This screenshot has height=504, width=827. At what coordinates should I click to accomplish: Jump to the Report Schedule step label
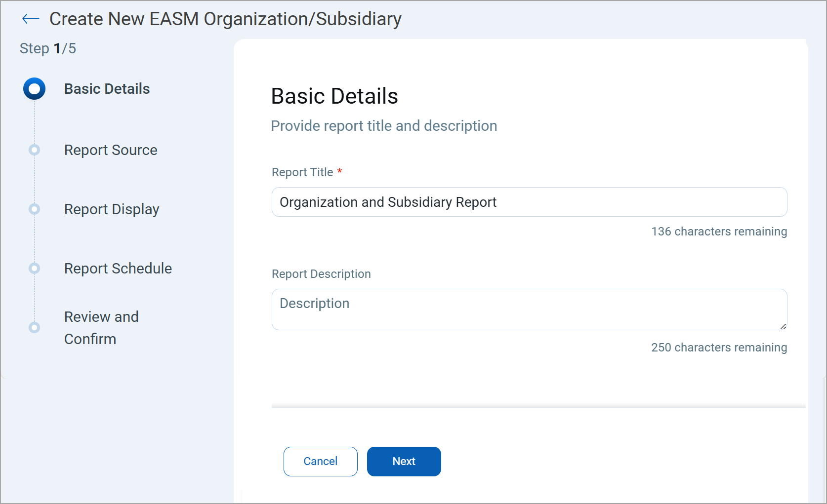pos(118,269)
